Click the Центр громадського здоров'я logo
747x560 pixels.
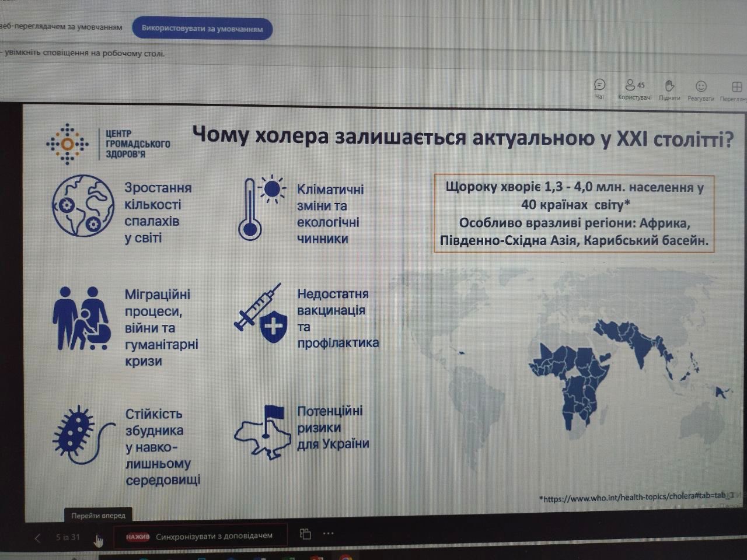click(x=109, y=143)
